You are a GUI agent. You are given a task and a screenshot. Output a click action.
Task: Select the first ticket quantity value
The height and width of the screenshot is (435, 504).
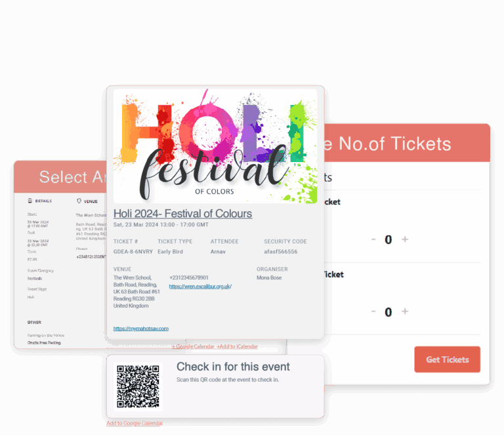click(x=388, y=239)
